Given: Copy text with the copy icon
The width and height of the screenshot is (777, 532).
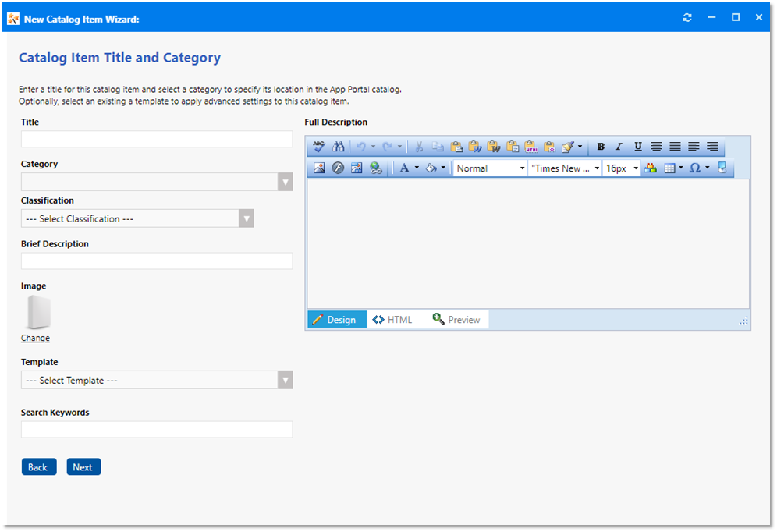Looking at the screenshot, I should [x=438, y=146].
